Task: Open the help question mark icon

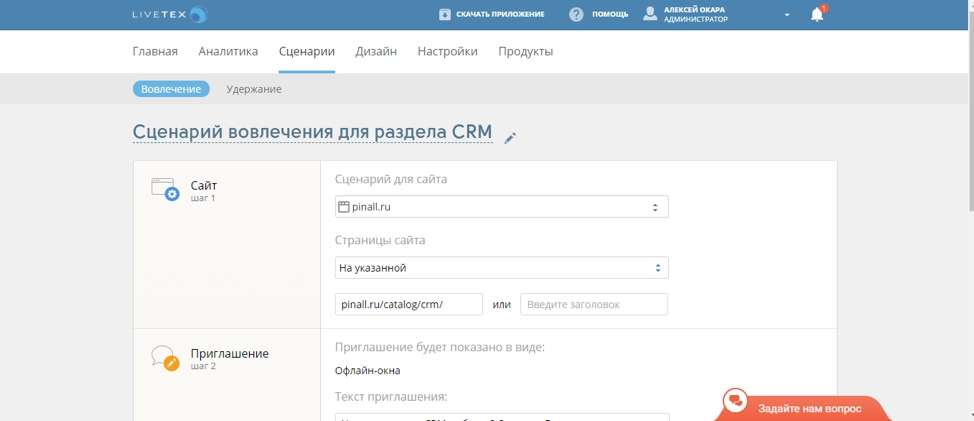Action: [576, 14]
